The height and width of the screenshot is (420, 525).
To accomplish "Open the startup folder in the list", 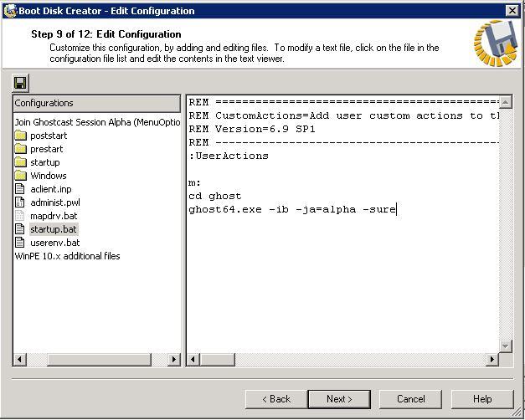I will [x=44, y=162].
